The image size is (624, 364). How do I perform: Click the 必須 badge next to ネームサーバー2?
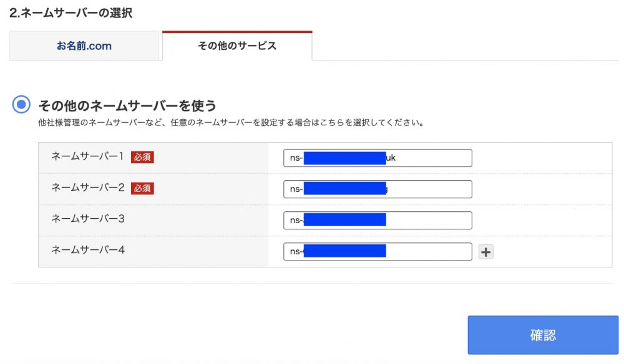[142, 189]
